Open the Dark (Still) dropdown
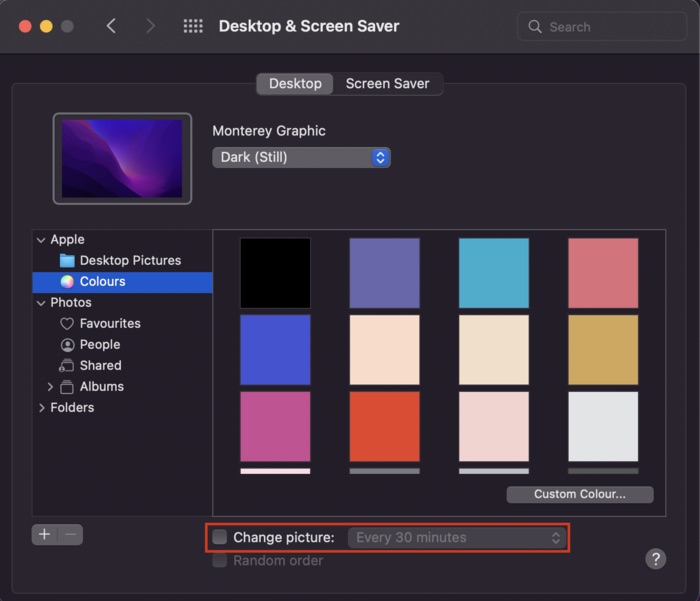This screenshot has width=700, height=601. pos(301,157)
